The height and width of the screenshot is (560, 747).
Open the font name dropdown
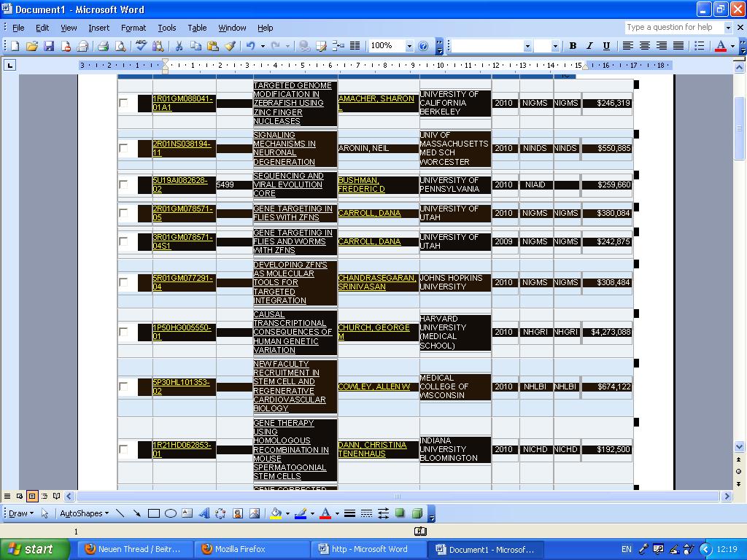(x=527, y=46)
